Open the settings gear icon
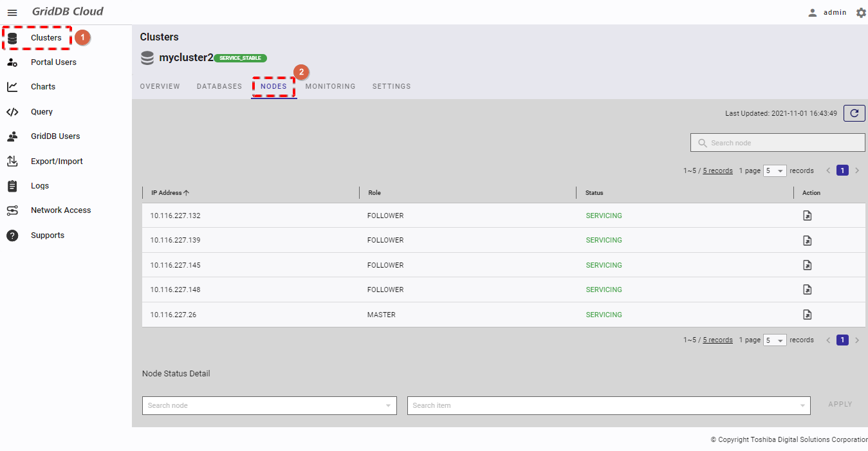This screenshot has height=451, width=868. 861,12
